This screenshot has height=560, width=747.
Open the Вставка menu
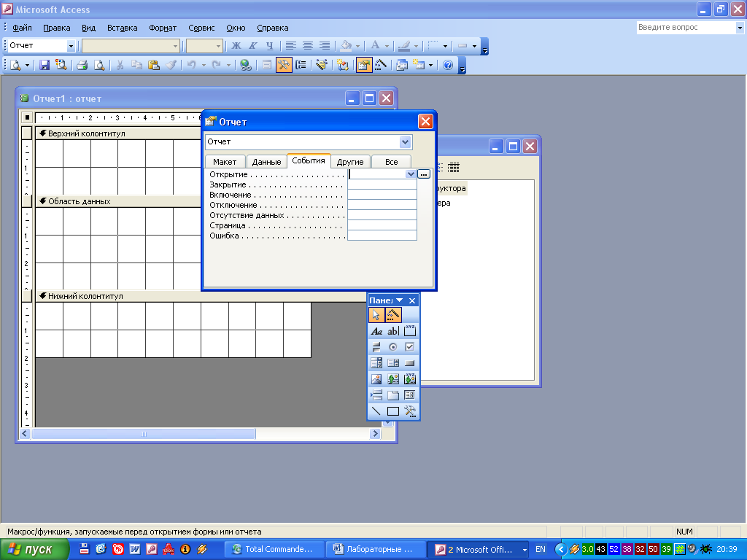[x=123, y=28]
